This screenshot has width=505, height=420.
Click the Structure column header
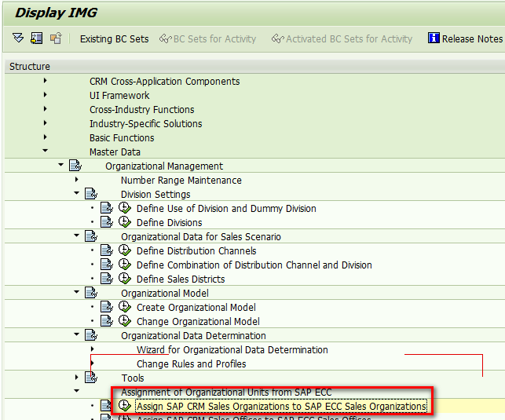30,66
